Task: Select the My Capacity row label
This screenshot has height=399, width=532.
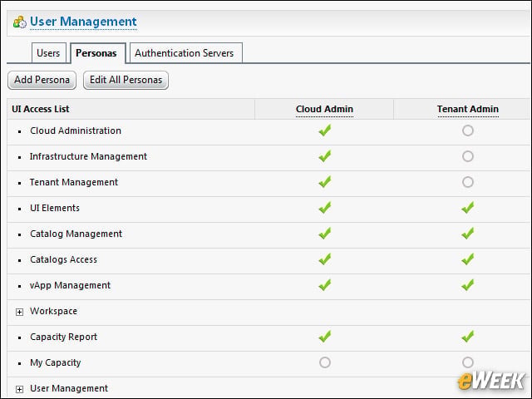Action: point(56,362)
